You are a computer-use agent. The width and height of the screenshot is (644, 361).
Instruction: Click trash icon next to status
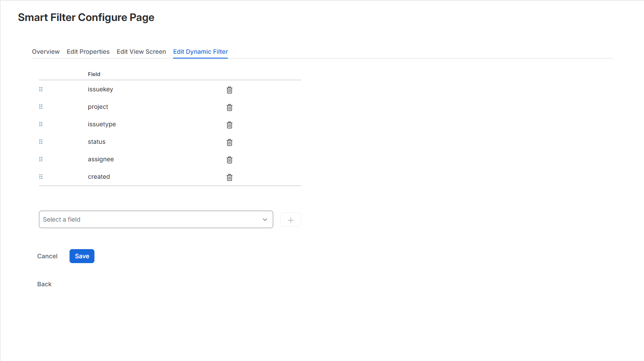pyautogui.click(x=230, y=142)
